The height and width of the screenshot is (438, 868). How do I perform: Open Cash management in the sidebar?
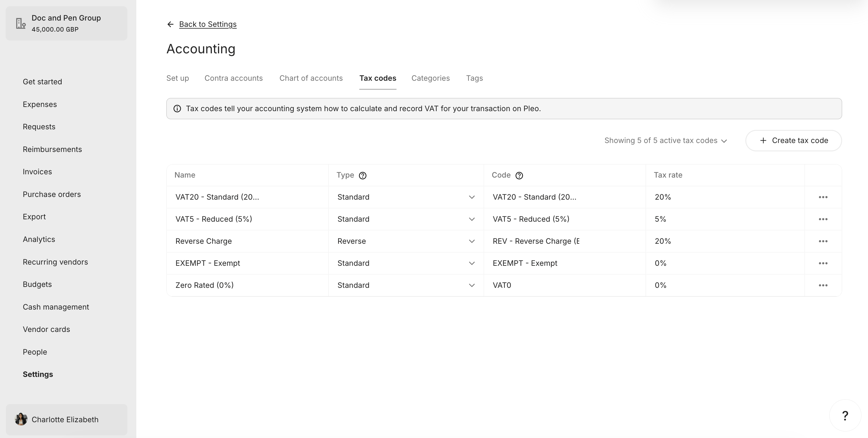point(56,307)
